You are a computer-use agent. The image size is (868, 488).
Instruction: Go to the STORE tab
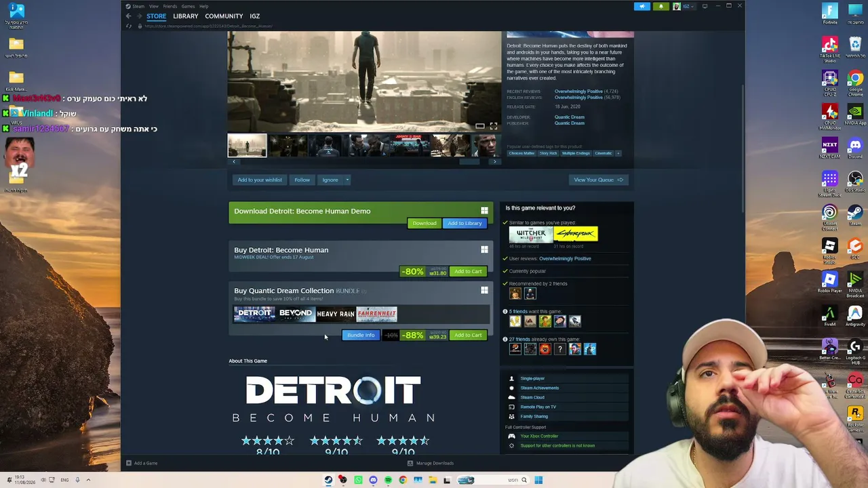[x=156, y=16]
